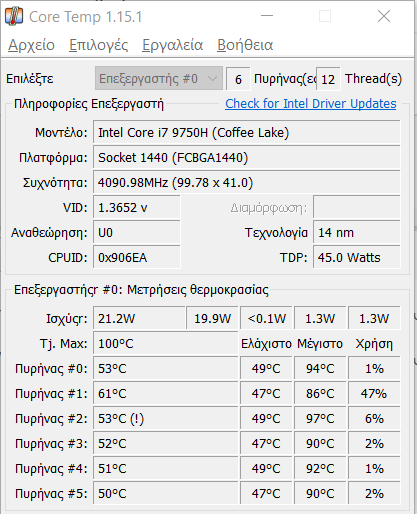Image resolution: width=417 pixels, height=514 pixels.
Task: Click Πυρήνας #2 temperature 53°C (!)
Action: tap(166, 418)
